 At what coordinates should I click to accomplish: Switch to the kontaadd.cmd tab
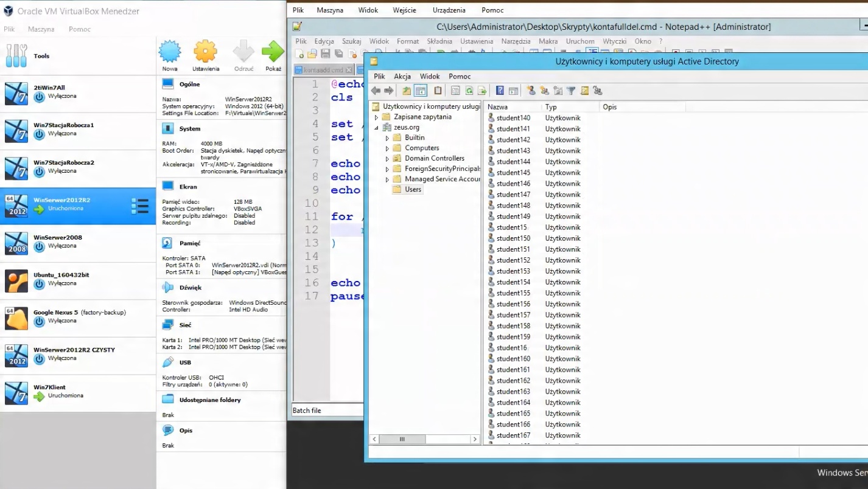pos(323,70)
